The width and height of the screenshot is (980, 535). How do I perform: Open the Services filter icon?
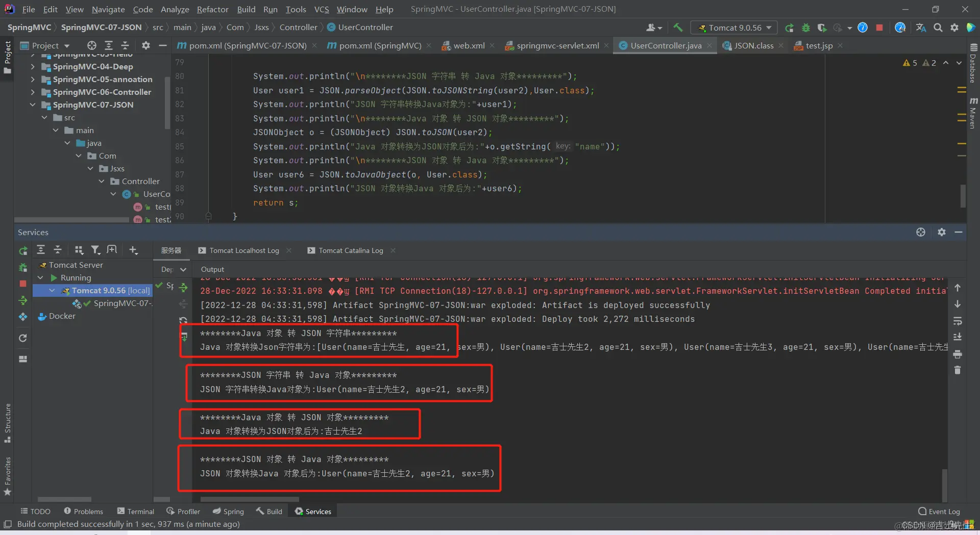pyautogui.click(x=95, y=249)
